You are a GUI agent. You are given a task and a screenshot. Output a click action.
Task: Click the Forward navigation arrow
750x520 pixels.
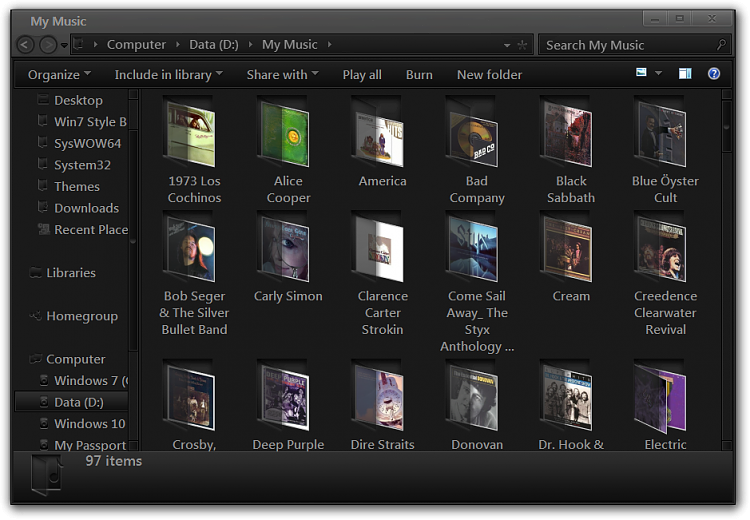pos(48,45)
